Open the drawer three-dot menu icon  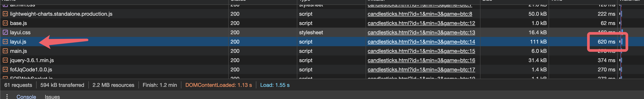pos(7,97)
